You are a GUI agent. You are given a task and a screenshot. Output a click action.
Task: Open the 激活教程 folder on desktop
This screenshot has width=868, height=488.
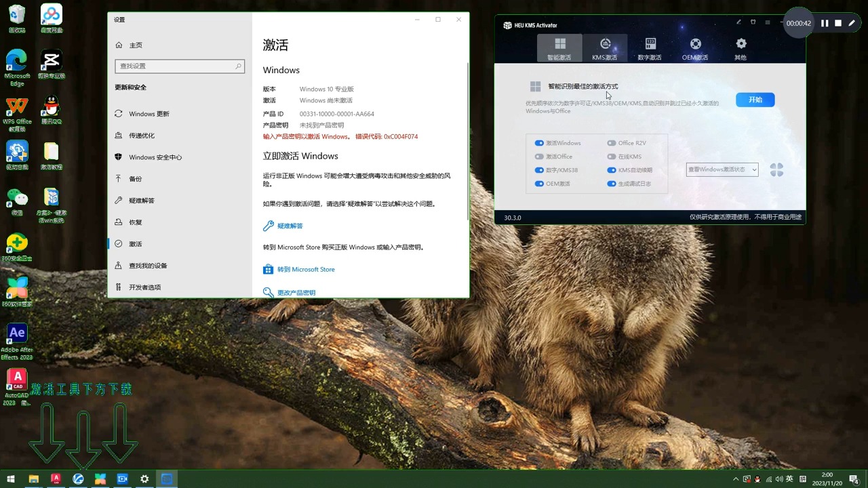(52, 156)
